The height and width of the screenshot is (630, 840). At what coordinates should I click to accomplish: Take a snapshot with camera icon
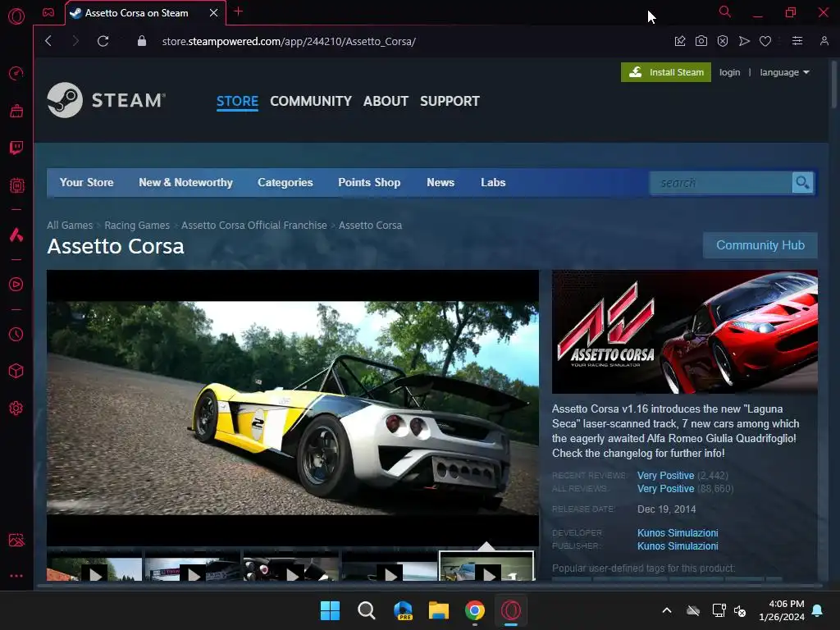click(x=701, y=41)
